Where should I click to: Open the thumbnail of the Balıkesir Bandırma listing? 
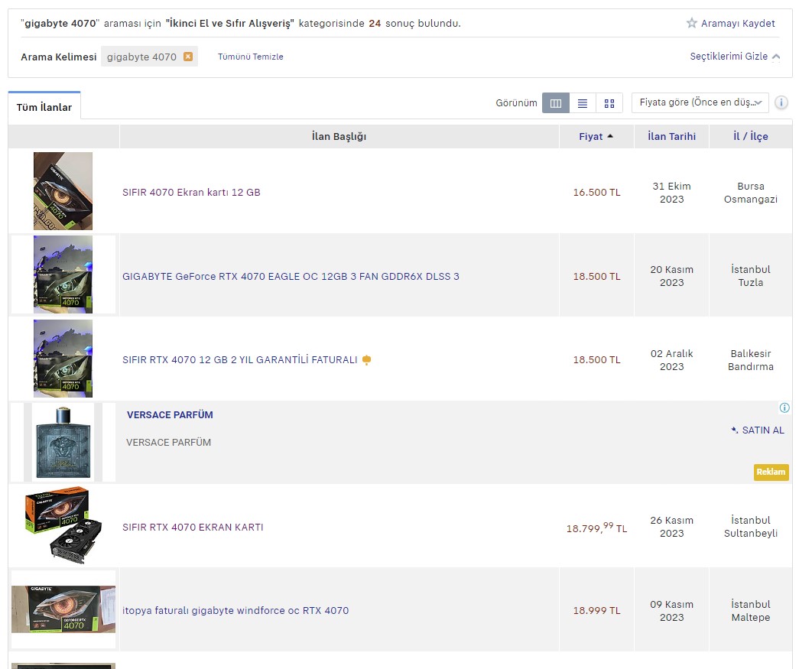click(x=63, y=359)
